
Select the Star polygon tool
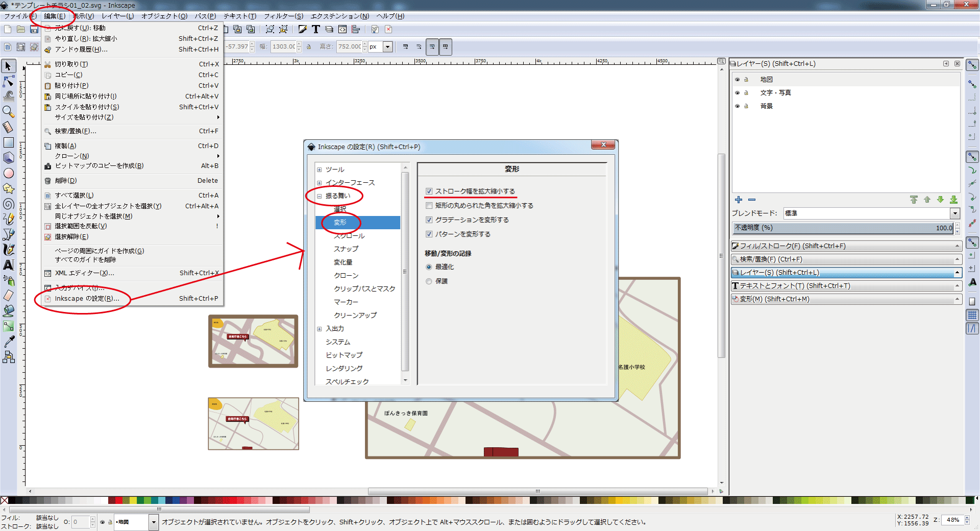click(8, 188)
